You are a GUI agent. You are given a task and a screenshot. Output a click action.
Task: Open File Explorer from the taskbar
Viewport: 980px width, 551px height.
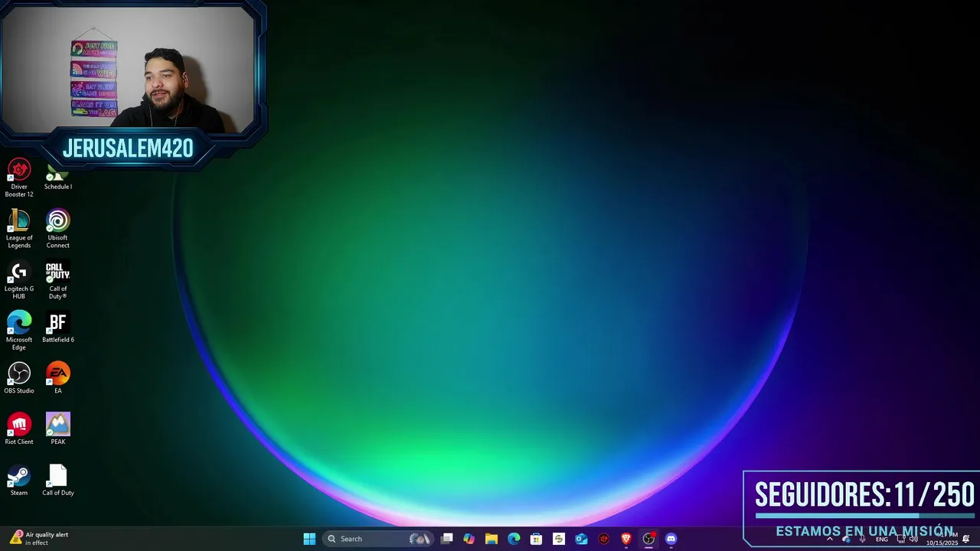point(492,539)
